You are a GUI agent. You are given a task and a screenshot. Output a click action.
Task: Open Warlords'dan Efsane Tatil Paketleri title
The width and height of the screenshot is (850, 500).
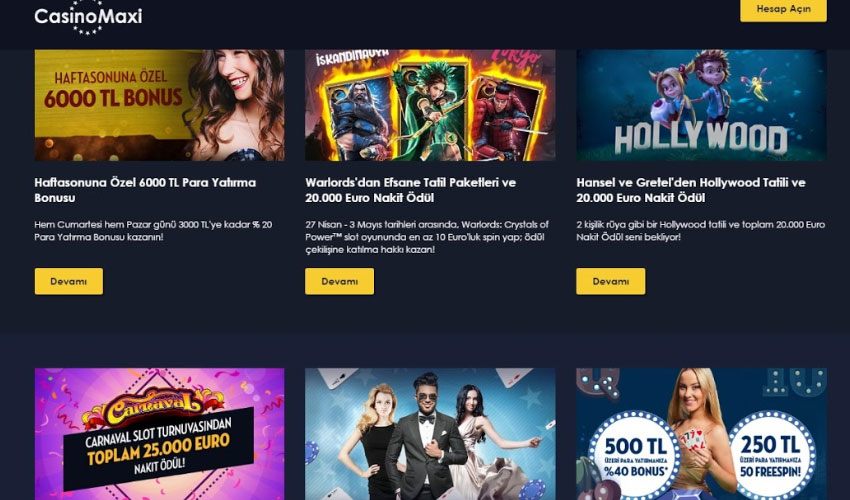coord(410,190)
